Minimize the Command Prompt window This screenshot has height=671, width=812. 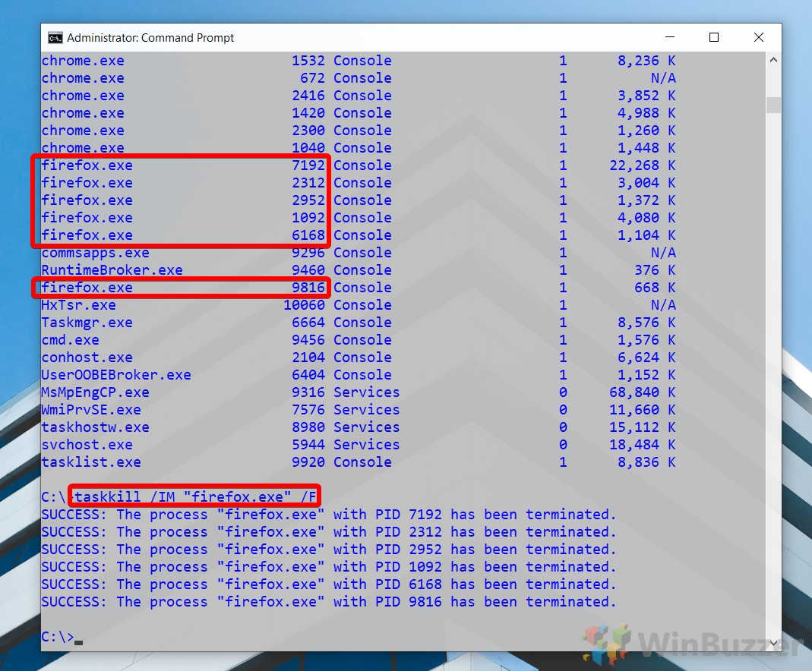[x=670, y=37]
